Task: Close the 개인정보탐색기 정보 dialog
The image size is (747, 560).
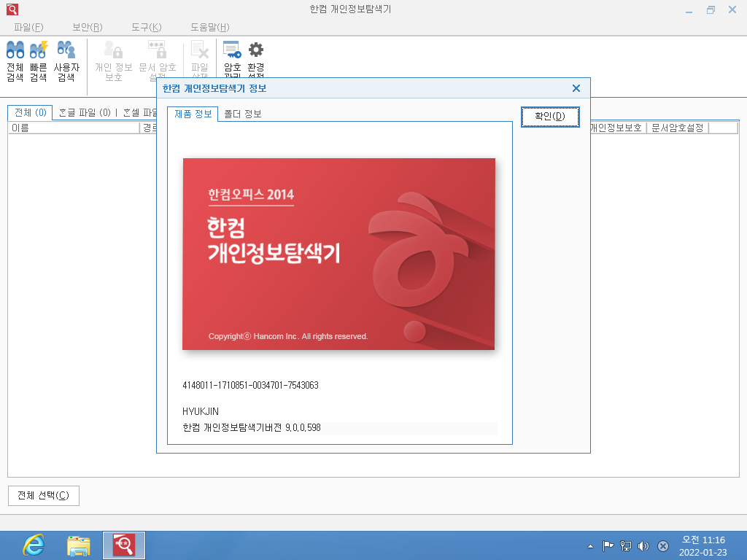Action: [576, 88]
